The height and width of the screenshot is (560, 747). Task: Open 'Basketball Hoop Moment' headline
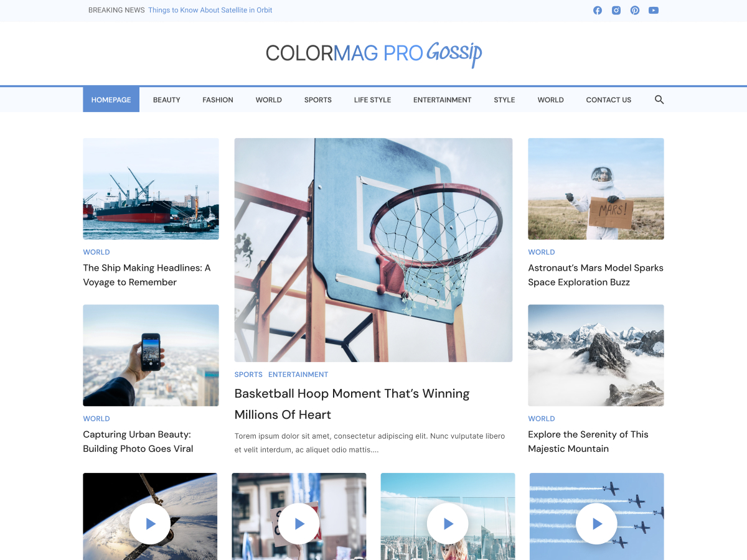352,404
